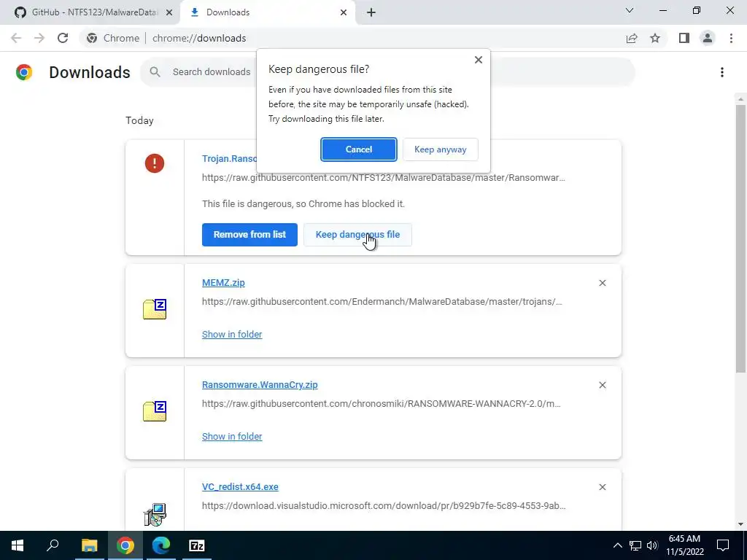Viewport: 747px width, 560px height.
Task: Open 7-Zip from taskbar
Action: pos(197,545)
